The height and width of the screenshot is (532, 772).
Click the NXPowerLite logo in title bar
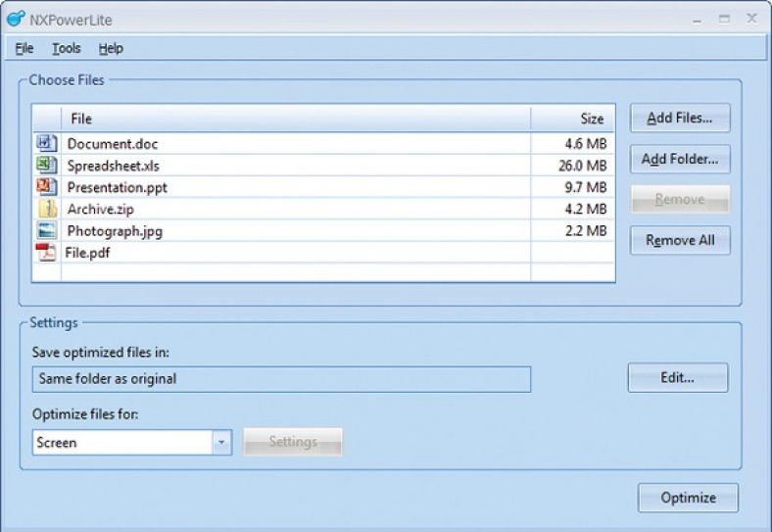point(16,19)
